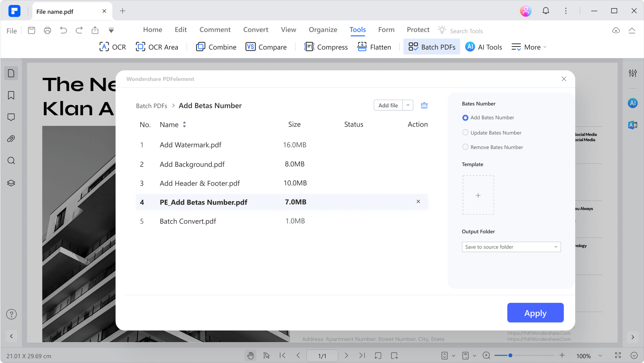The width and height of the screenshot is (644, 363).
Task: Expand the More tools dropdown
Action: 529,47
